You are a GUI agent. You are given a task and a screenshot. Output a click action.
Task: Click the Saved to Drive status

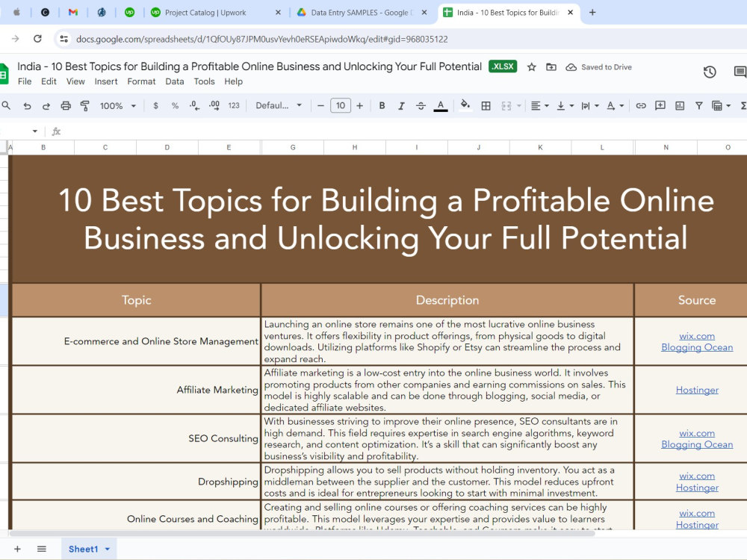(x=599, y=67)
